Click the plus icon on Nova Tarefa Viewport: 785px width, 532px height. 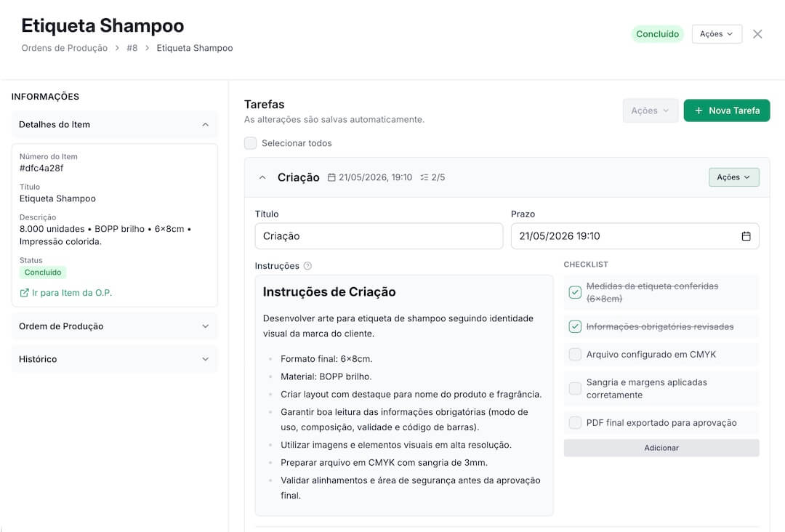699,110
